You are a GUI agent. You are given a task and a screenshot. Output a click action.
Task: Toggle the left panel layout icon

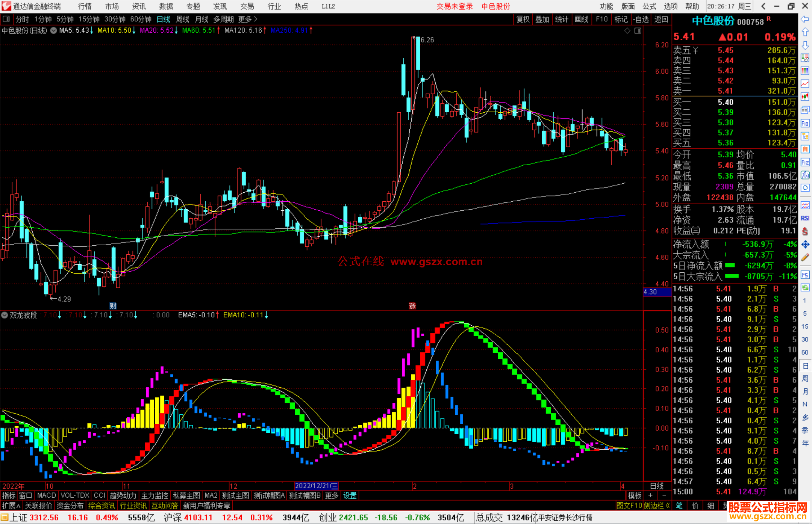point(6,19)
